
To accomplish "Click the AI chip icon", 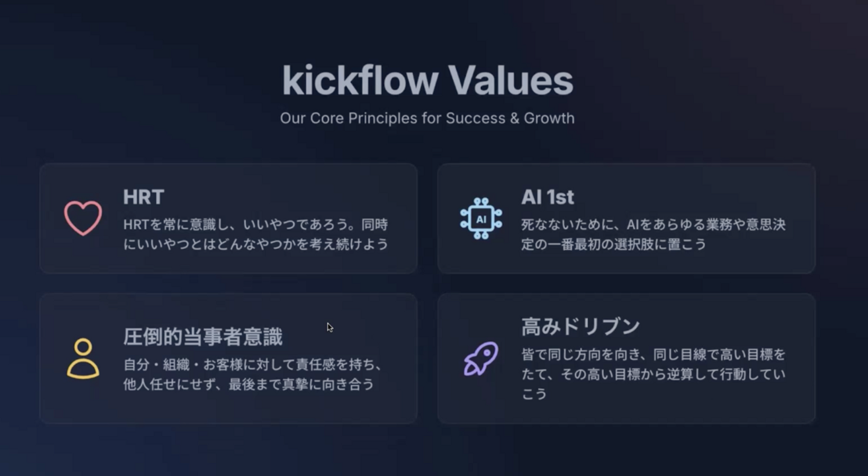I will 481,218.
